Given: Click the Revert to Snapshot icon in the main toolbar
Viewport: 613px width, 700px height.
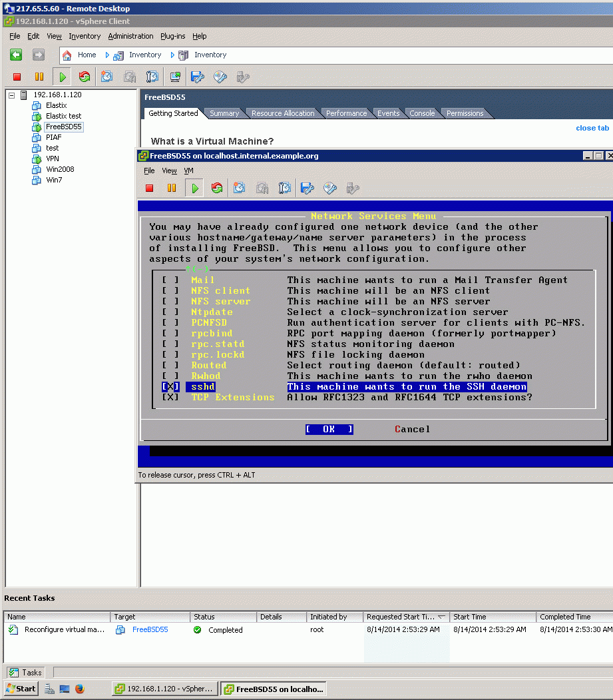Looking at the screenshot, I should click(x=129, y=77).
